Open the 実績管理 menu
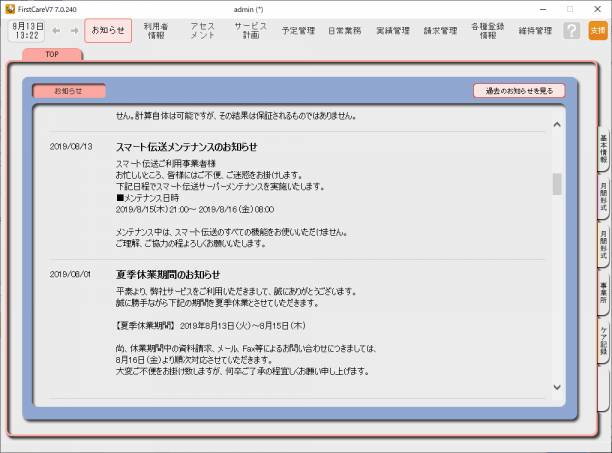Image resolution: width=612 pixels, height=453 pixels. pyautogui.click(x=393, y=31)
